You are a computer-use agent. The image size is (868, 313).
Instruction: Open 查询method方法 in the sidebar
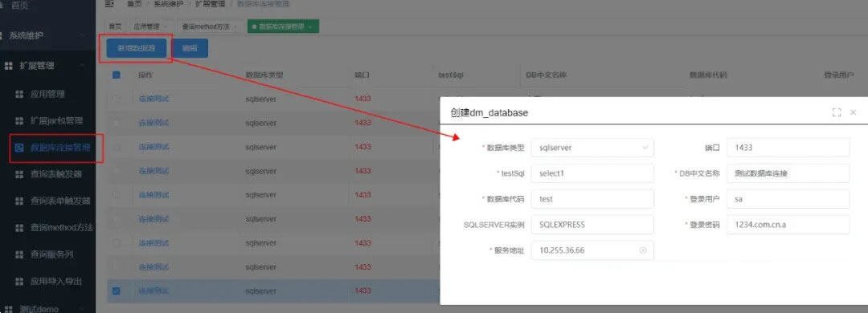(x=62, y=227)
